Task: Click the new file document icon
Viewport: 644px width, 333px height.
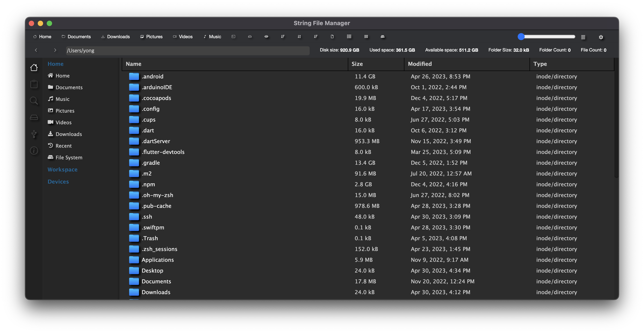Action: pyautogui.click(x=332, y=37)
